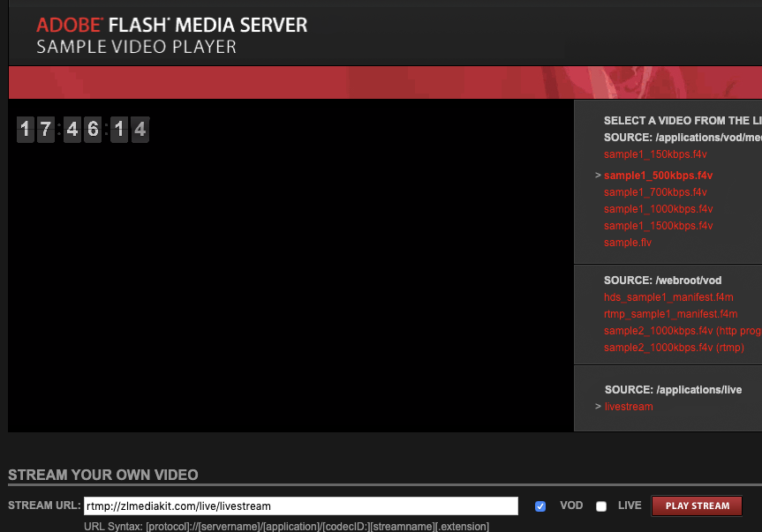Enable the LIVE checkbox
The height and width of the screenshot is (532, 762).
tap(601, 506)
